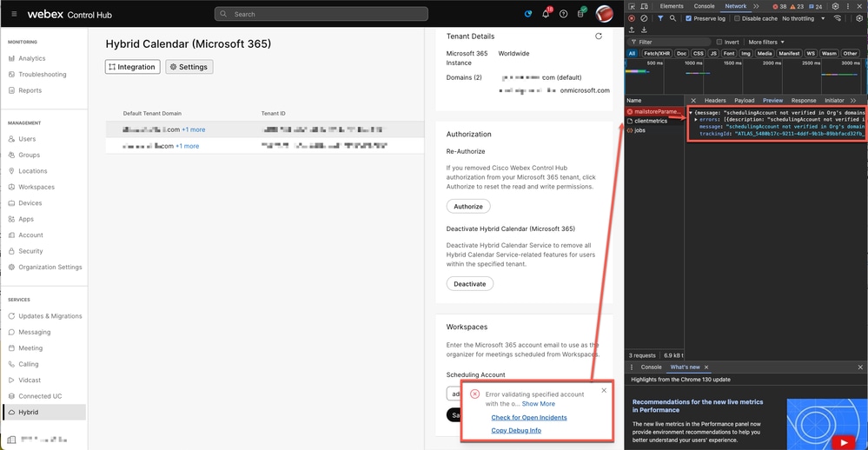Open network conditions wifi icon
868x450 pixels.
(x=838, y=18)
